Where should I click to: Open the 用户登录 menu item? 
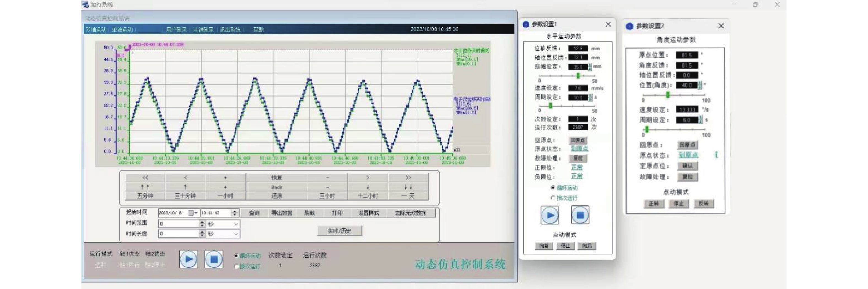click(176, 30)
